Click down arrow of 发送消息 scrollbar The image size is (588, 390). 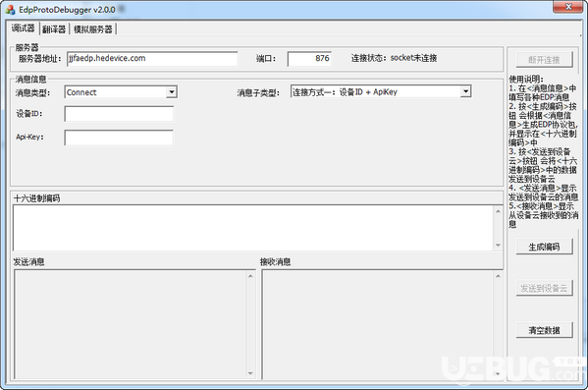click(x=250, y=373)
